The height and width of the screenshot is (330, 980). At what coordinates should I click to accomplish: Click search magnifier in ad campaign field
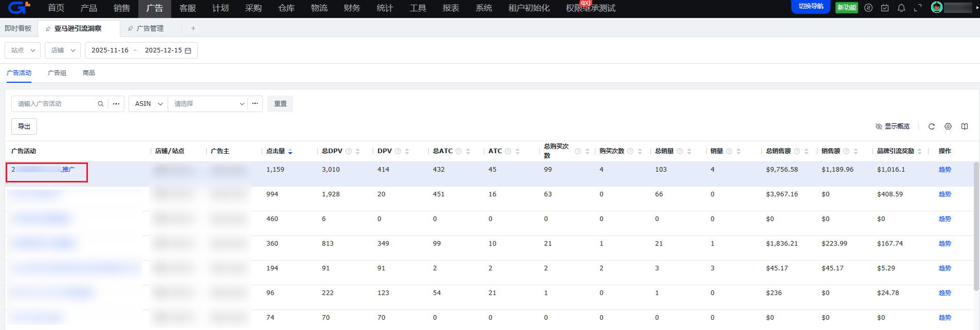click(x=101, y=104)
